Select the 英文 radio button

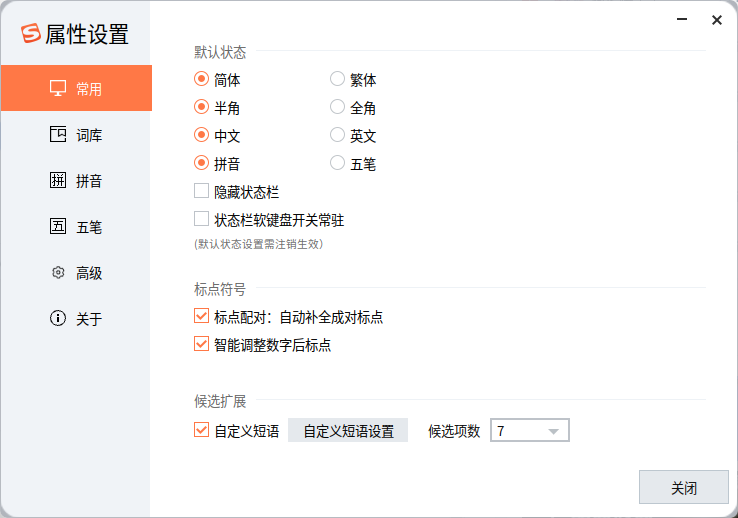[x=337, y=135]
